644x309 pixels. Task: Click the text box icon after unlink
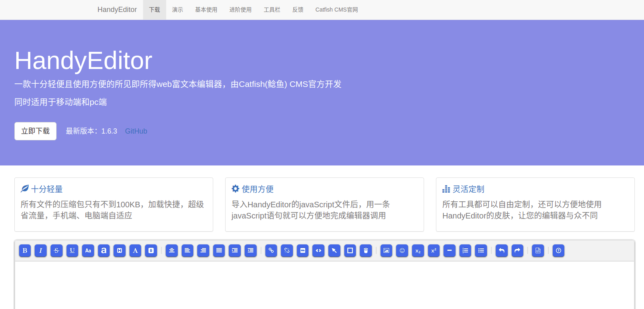tap(302, 250)
